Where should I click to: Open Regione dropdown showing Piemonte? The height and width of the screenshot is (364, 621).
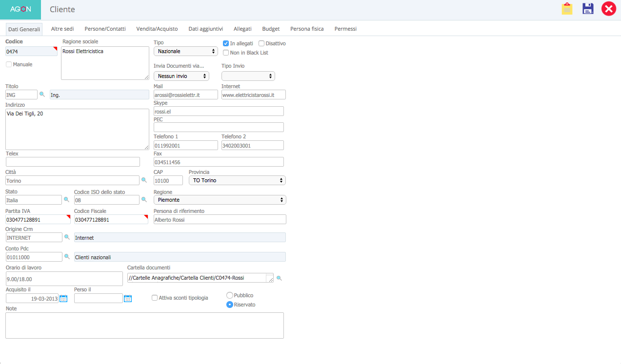[220, 200]
